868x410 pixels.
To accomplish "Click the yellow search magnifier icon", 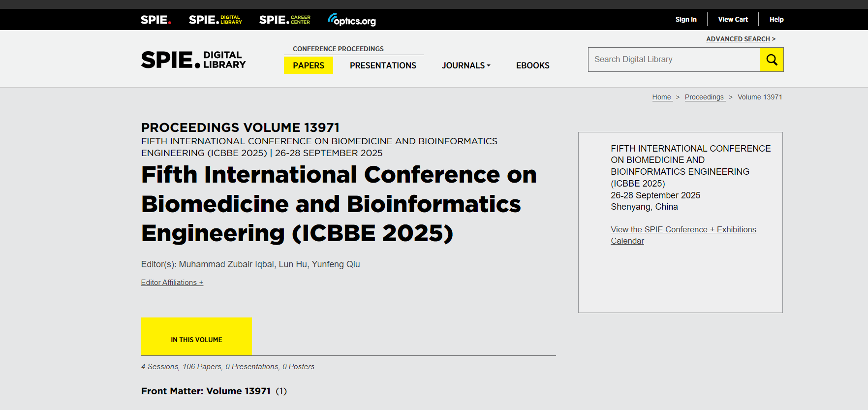I will pos(772,60).
